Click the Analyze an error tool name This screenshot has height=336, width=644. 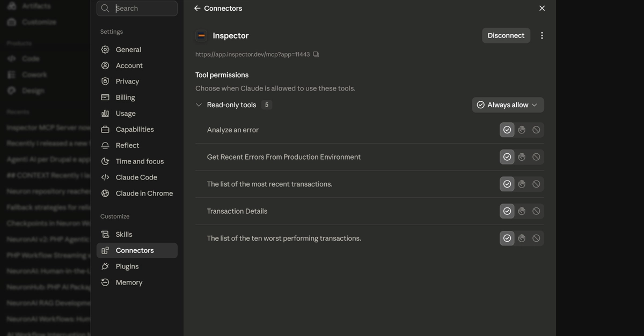coord(233,130)
